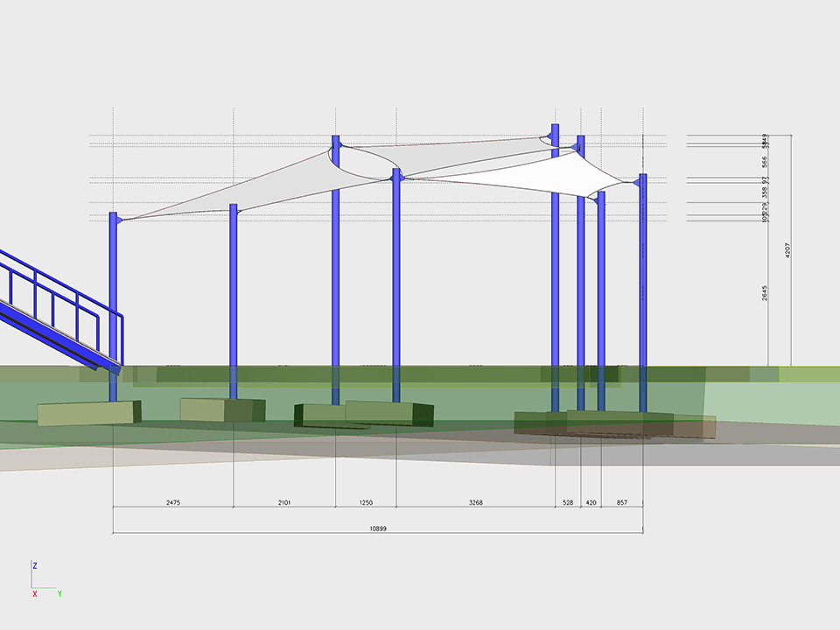Click the 528 dimension label

coord(567,503)
